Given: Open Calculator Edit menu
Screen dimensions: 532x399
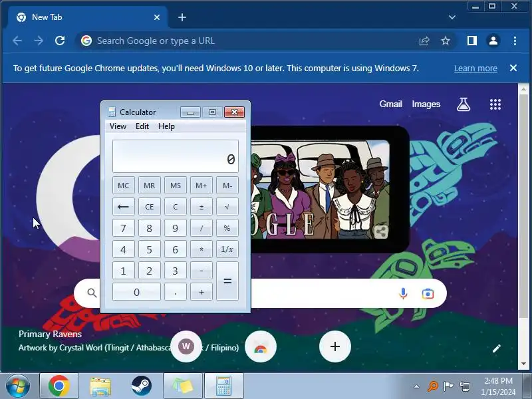Looking at the screenshot, I should (x=142, y=126).
